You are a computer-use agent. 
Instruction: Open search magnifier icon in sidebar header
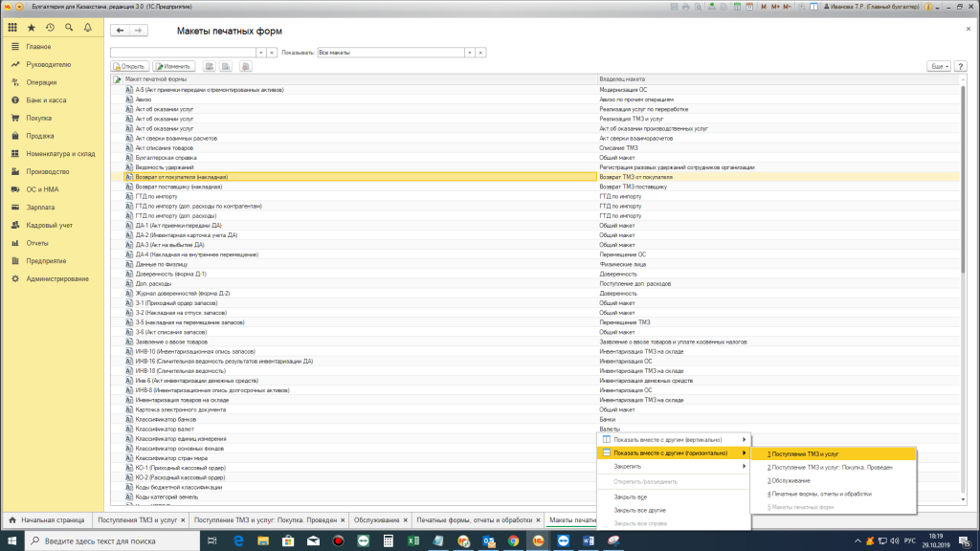69,28
